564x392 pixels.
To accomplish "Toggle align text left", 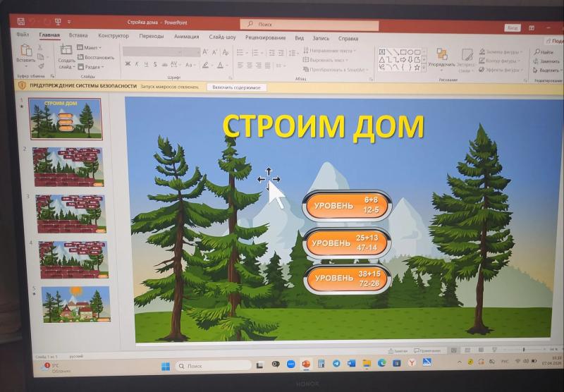I will 240,65.
